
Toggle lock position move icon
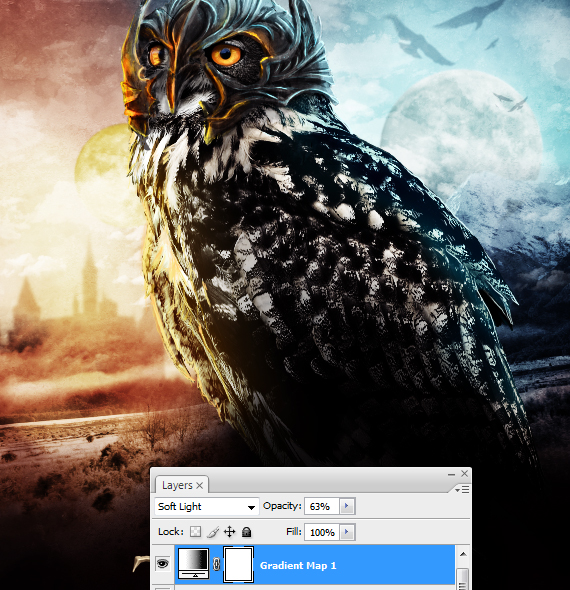[x=230, y=532]
